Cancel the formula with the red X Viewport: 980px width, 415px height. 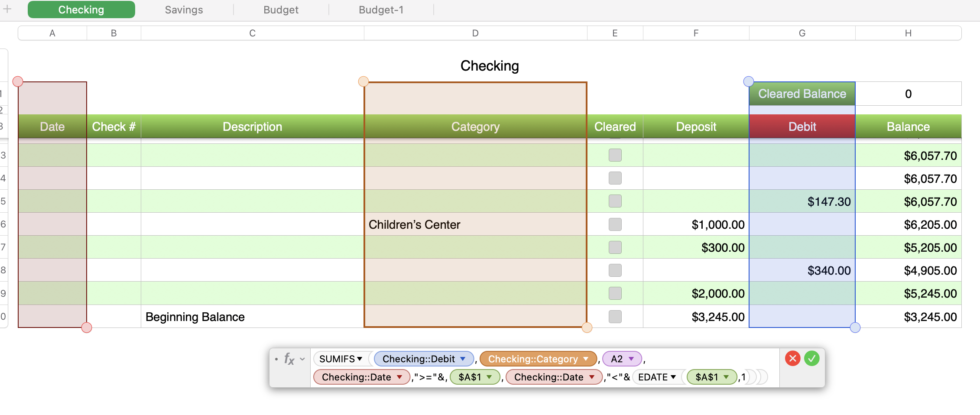792,359
